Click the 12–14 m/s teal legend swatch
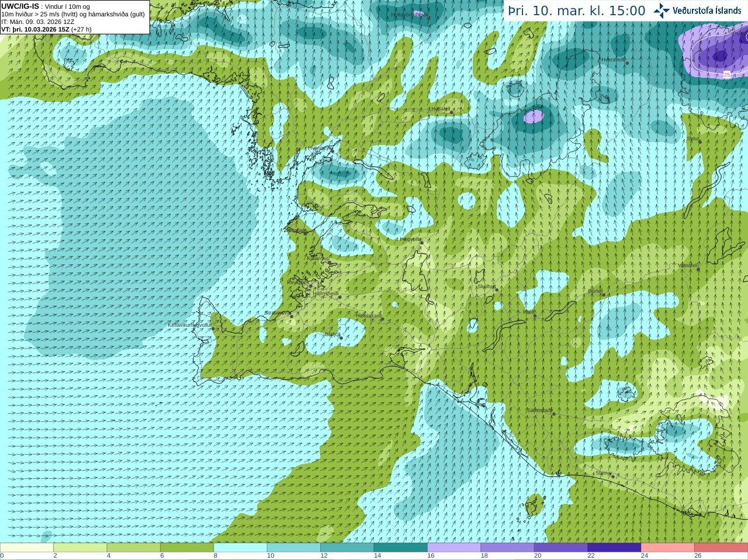Viewport: 748px width, 560px height. [x=347, y=548]
